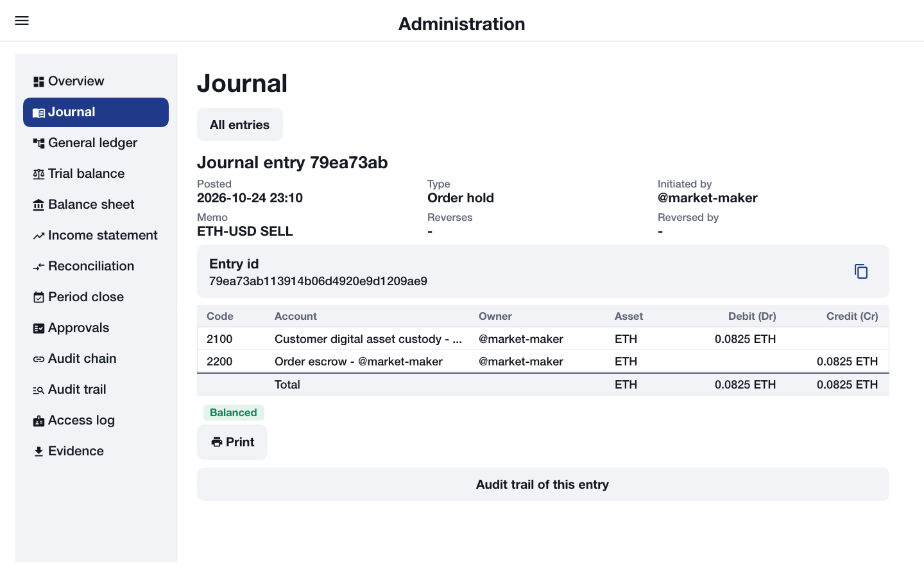This screenshot has width=924, height=578.
Task: Open the Trial balance page
Action: (96, 173)
